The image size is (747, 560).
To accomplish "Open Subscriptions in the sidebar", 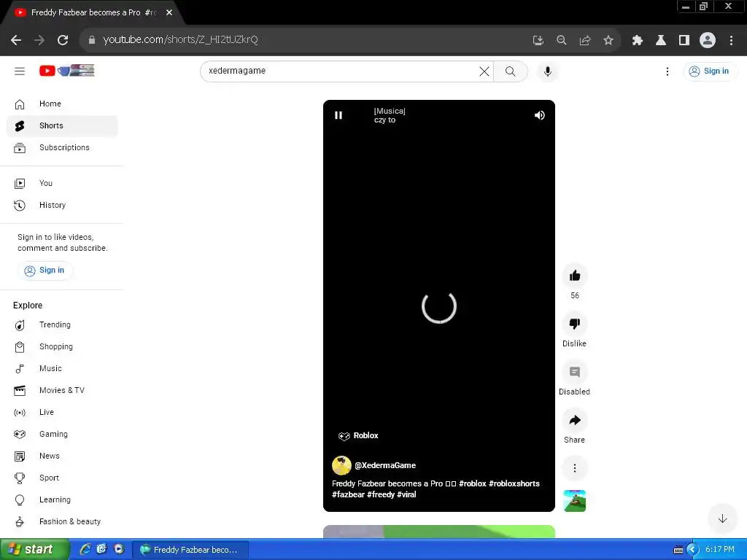I will point(62,147).
